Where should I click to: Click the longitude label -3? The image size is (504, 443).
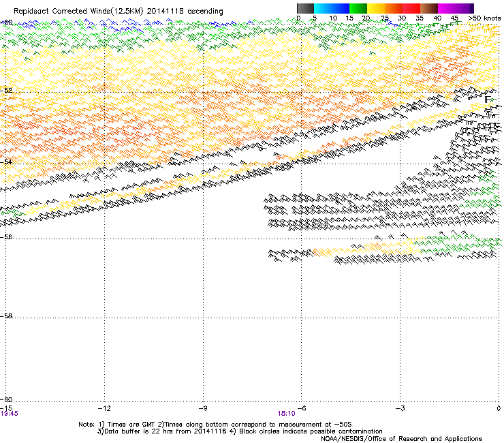(400, 408)
